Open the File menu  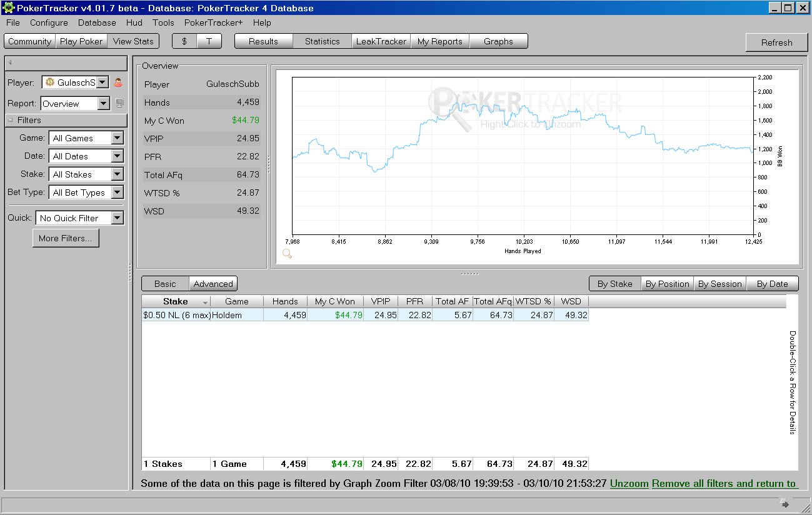(x=13, y=22)
